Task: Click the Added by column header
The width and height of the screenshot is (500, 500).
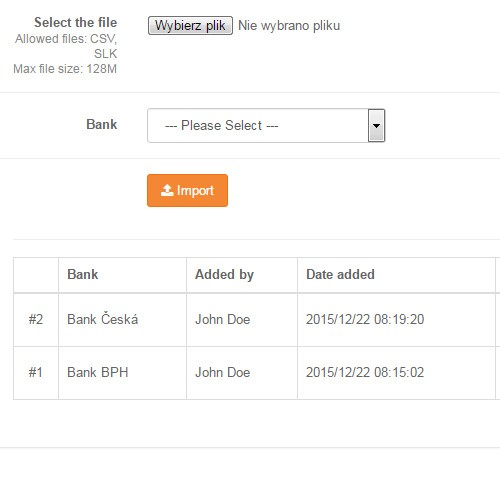Action: (x=224, y=275)
